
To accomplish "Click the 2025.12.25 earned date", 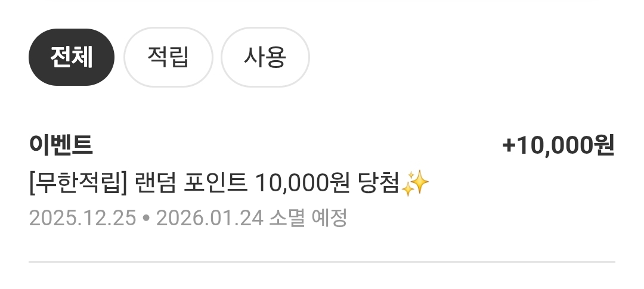I will tap(82, 218).
